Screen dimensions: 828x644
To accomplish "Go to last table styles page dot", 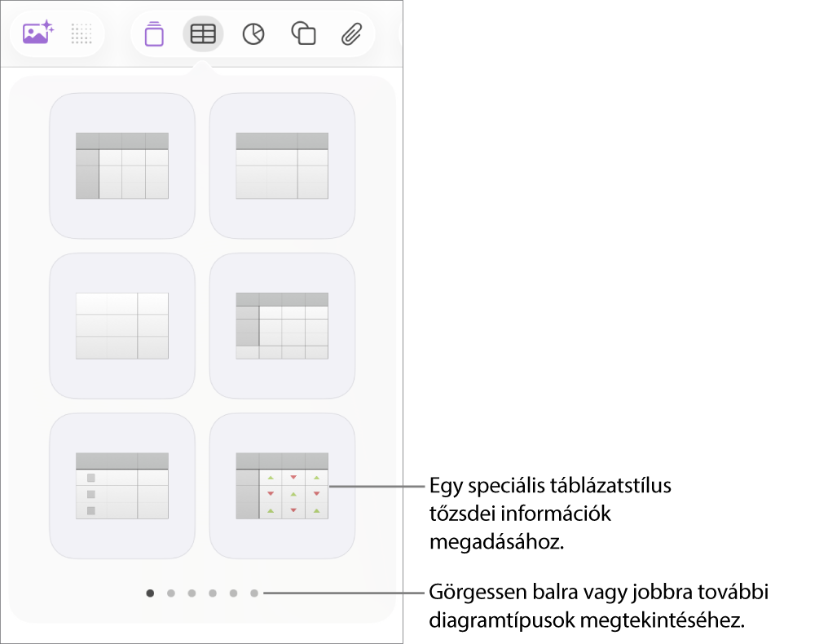I will [254, 593].
